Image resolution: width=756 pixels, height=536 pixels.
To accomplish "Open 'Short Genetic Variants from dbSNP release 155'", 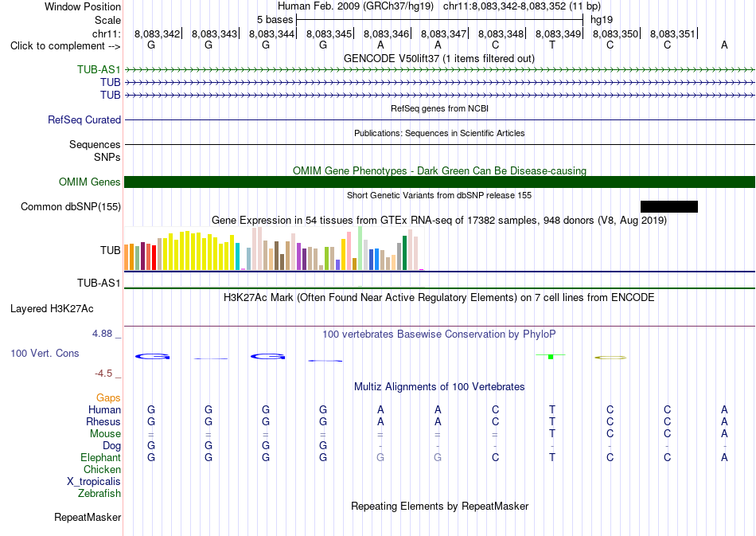I will [439, 195].
